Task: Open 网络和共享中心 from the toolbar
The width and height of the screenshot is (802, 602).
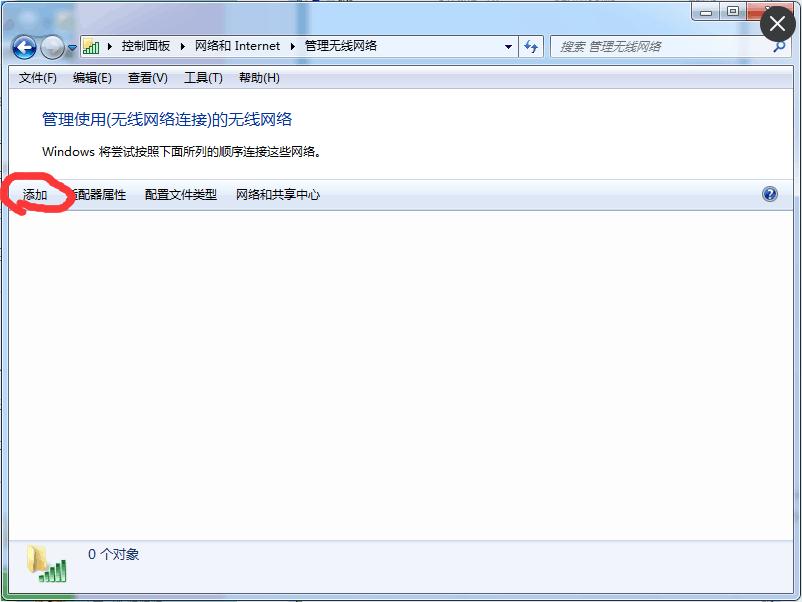Action: coord(277,196)
